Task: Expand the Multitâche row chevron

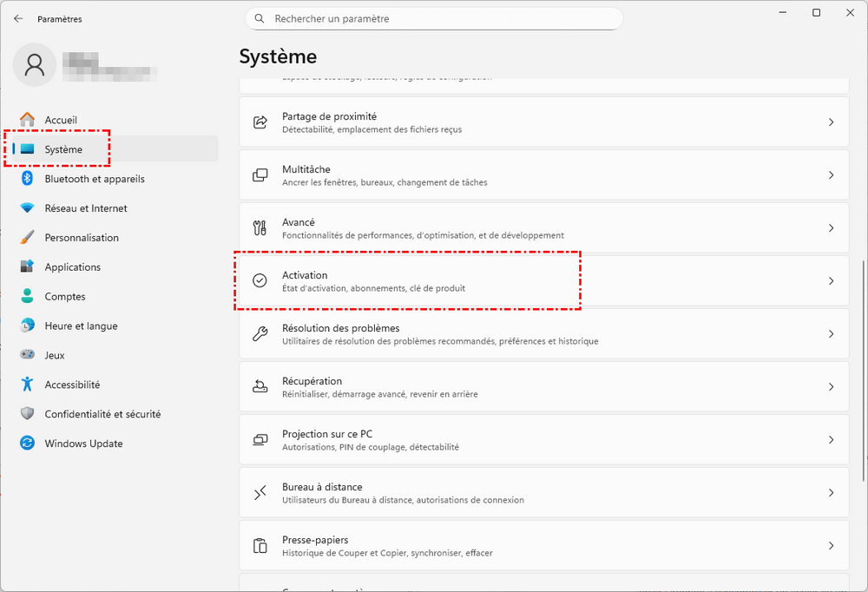Action: [831, 175]
